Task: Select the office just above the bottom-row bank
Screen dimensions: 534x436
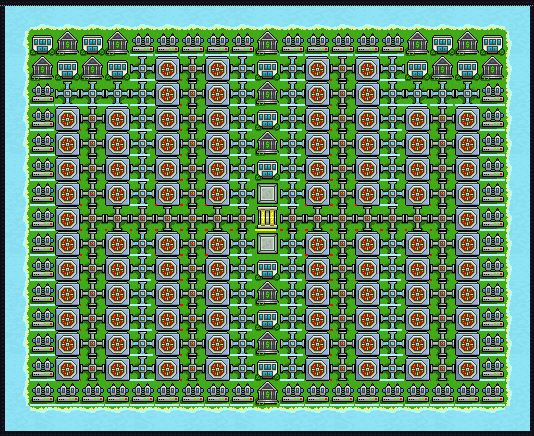Action: (267, 369)
